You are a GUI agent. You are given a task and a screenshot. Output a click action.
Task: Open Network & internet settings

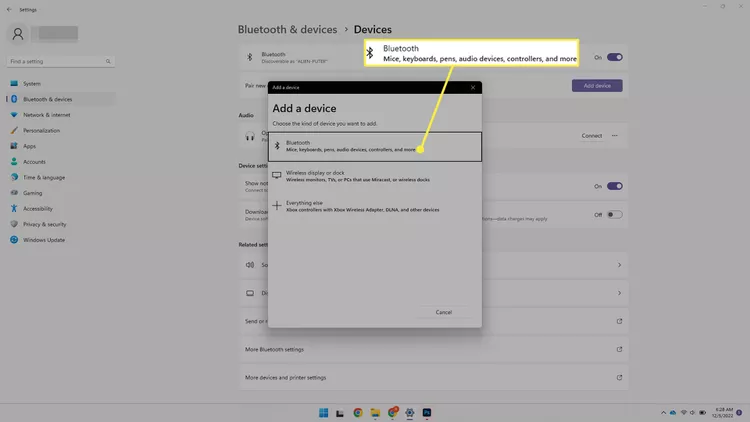point(60,115)
